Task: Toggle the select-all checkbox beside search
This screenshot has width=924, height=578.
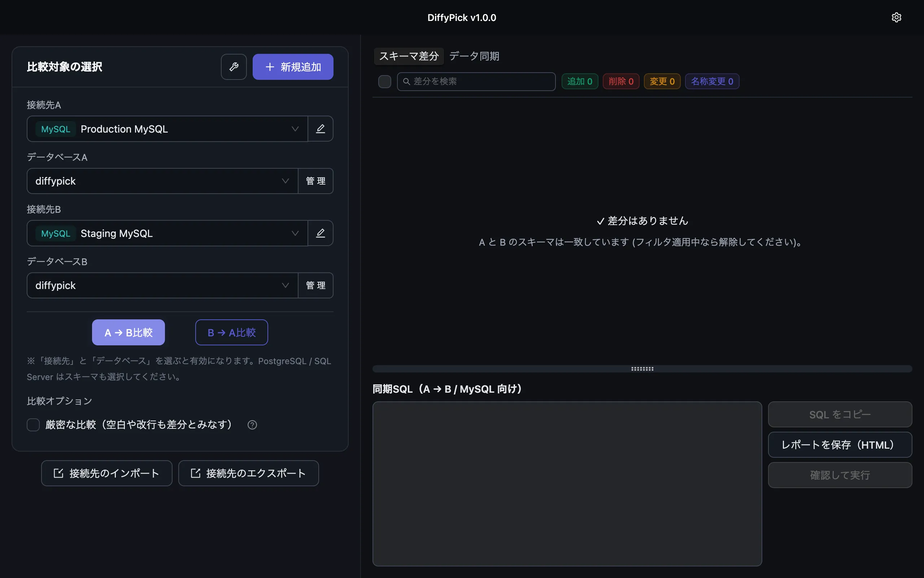Action: pos(384,81)
